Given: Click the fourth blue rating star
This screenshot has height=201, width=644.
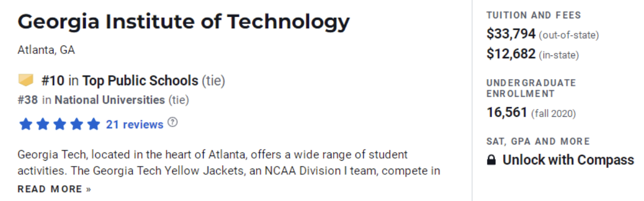Looking at the screenshot, I should click(x=76, y=124).
